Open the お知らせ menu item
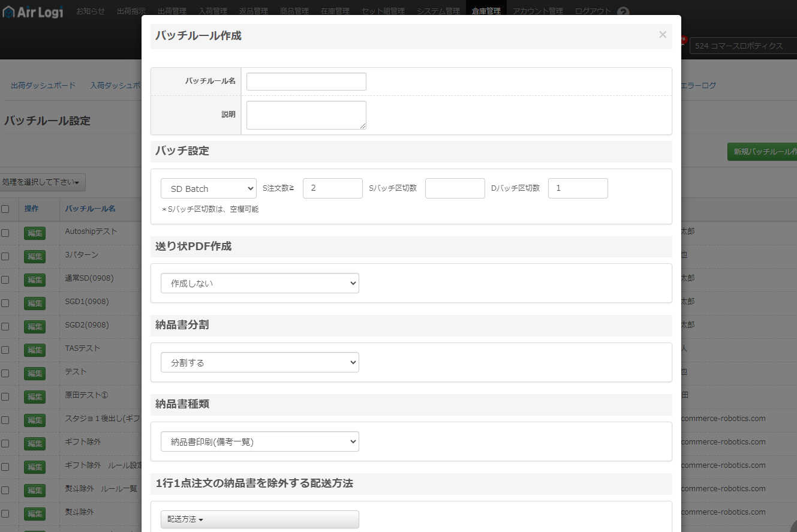 [x=91, y=11]
